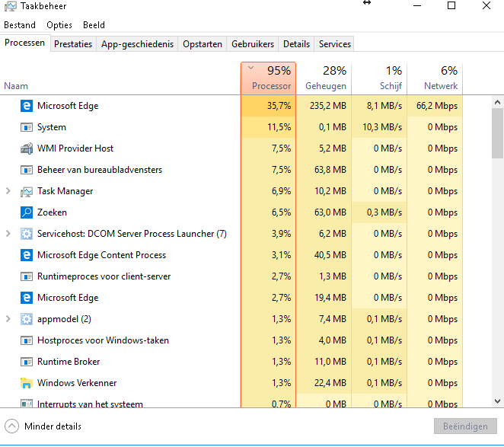The width and height of the screenshot is (504, 447).
Task: Click the Minder details label
Action: coord(53,426)
